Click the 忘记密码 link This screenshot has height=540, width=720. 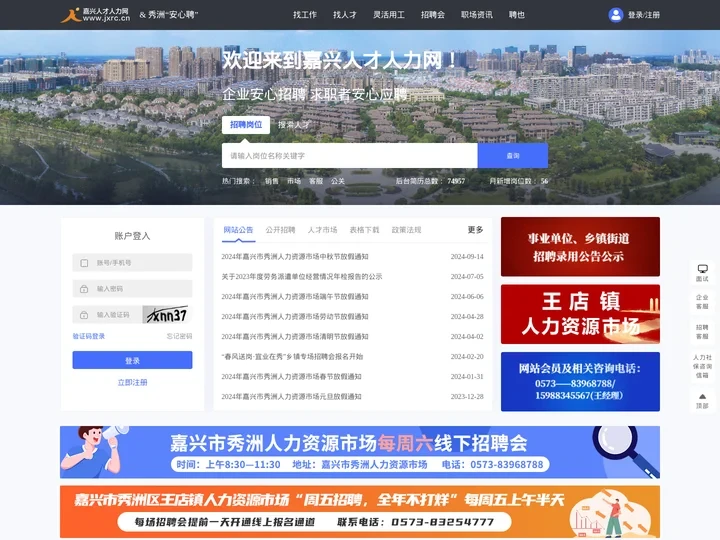tap(180, 336)
